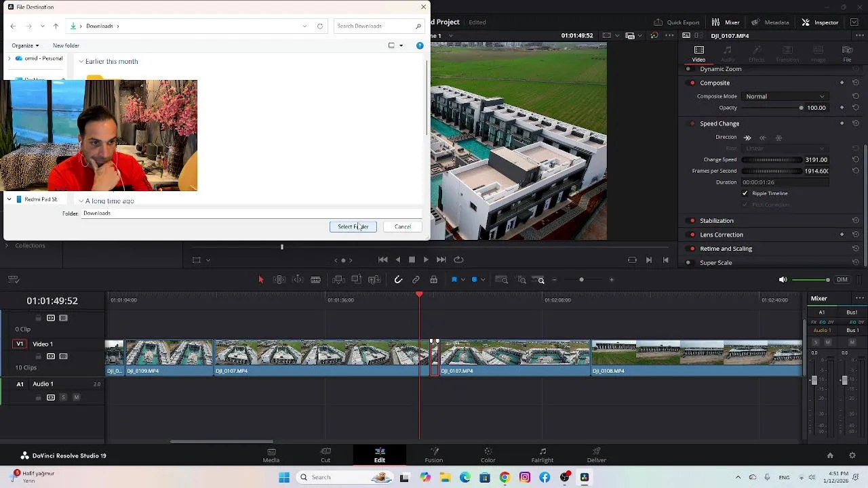Reset the Stabilization settings
Screen dimensions: 868x488
coord(855,221)
